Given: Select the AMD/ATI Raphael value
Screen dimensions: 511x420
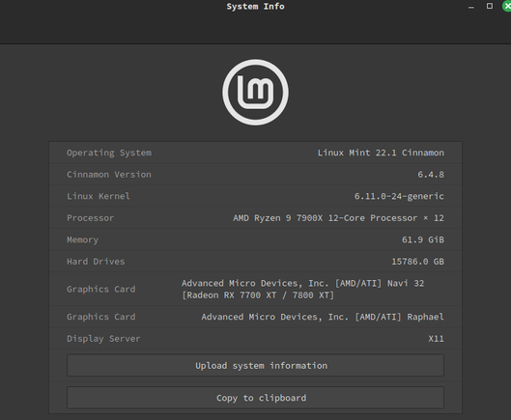Looking at the screenshot, I should [x=323, y=317].
